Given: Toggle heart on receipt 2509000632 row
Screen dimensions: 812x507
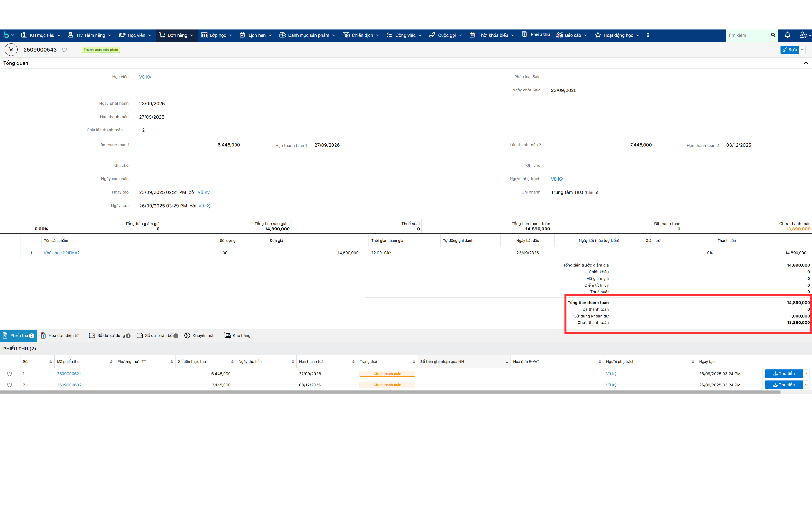Looking at the screenshot, I should click(x=9, y=385).
